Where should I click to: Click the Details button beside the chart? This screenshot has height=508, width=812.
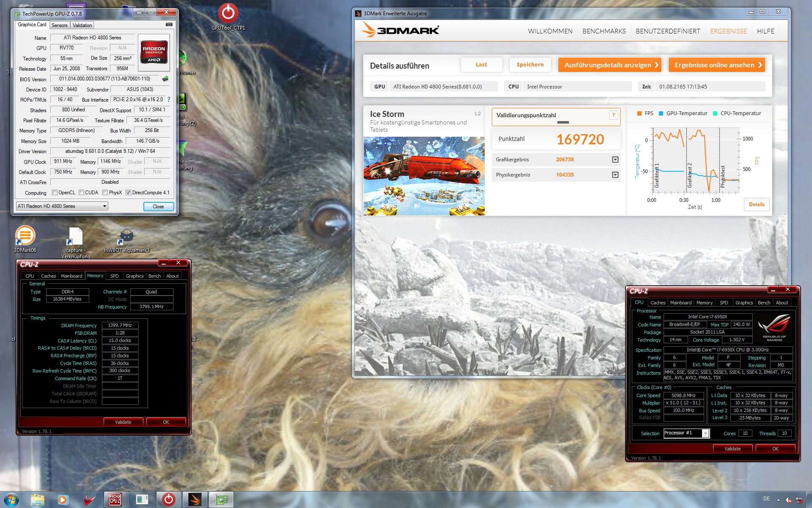[x=757, y=204]
